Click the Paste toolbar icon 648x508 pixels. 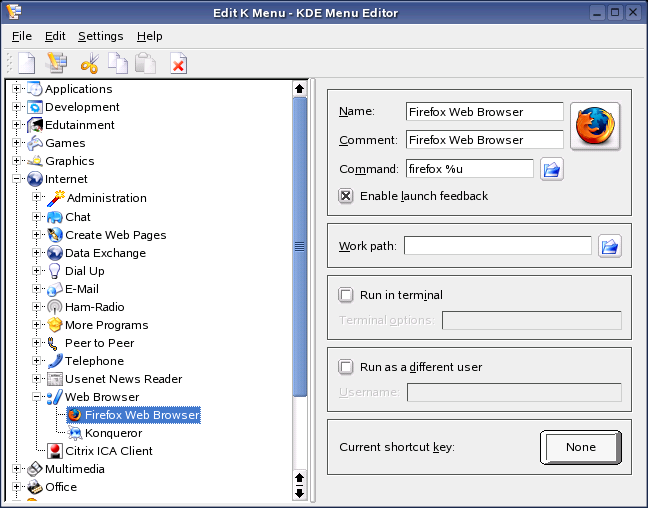(x=146, y=63)
